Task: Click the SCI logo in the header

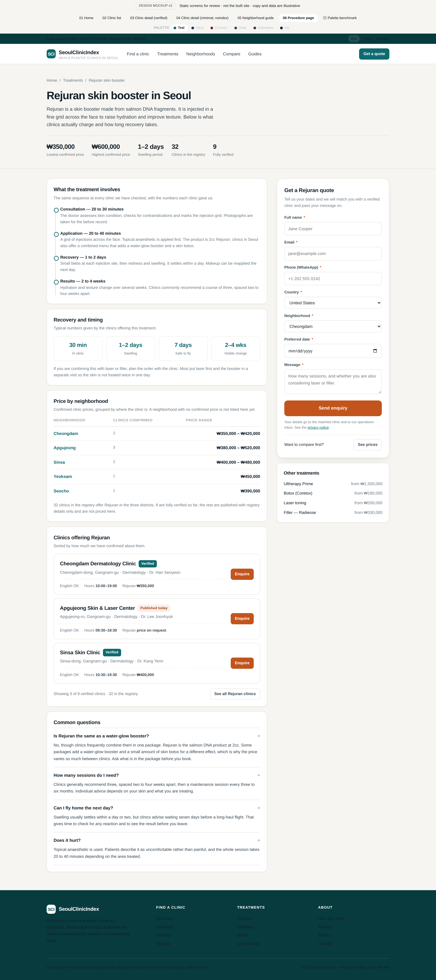Action: (x=51, y=54)
